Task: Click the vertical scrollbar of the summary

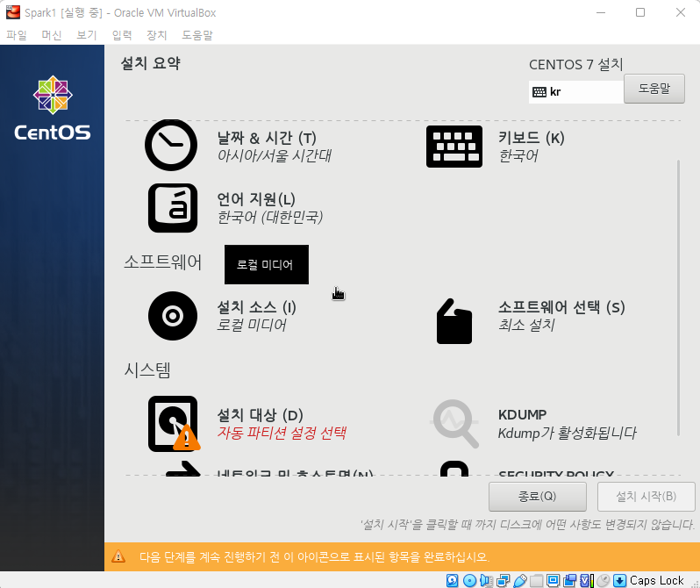Action: click(679, 298)
